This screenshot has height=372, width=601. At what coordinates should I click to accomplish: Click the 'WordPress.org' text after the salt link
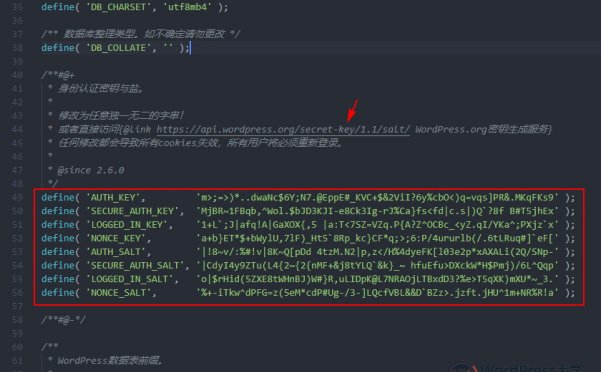[x=451, y=129]
